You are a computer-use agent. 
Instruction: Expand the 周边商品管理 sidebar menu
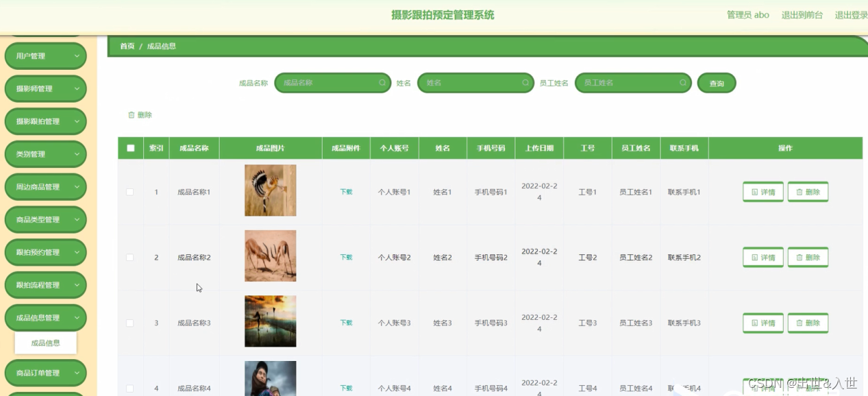coord(46,187)
